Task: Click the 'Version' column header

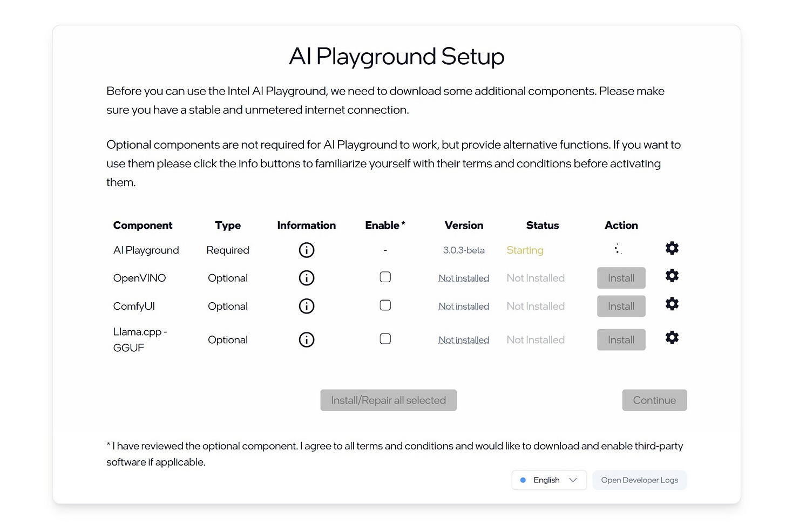Action: click(x=464, y=226)
